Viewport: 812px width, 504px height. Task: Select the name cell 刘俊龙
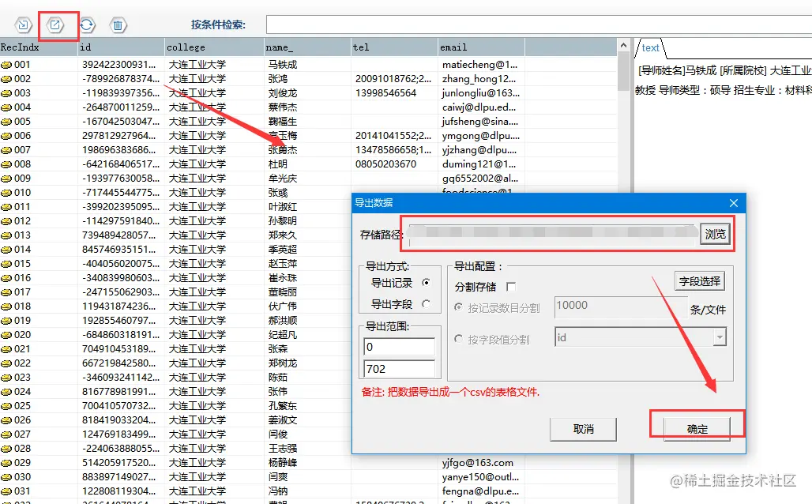click(x=283, y=93)
